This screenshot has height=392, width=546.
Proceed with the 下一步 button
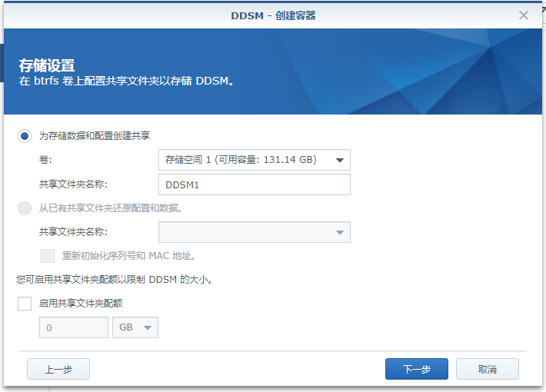pyautogui.click(x=416, y=369)
